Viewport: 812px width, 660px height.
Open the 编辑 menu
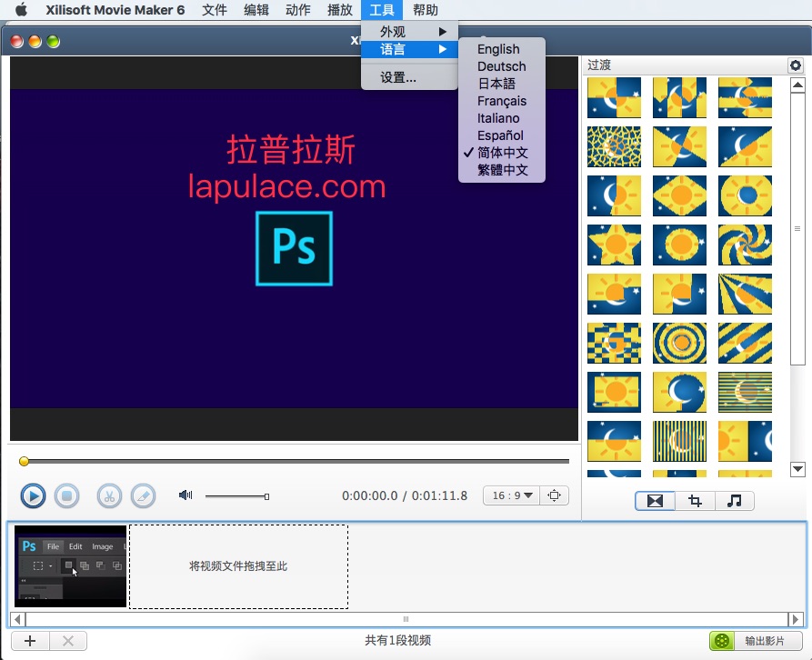click(x=256, y=10)
